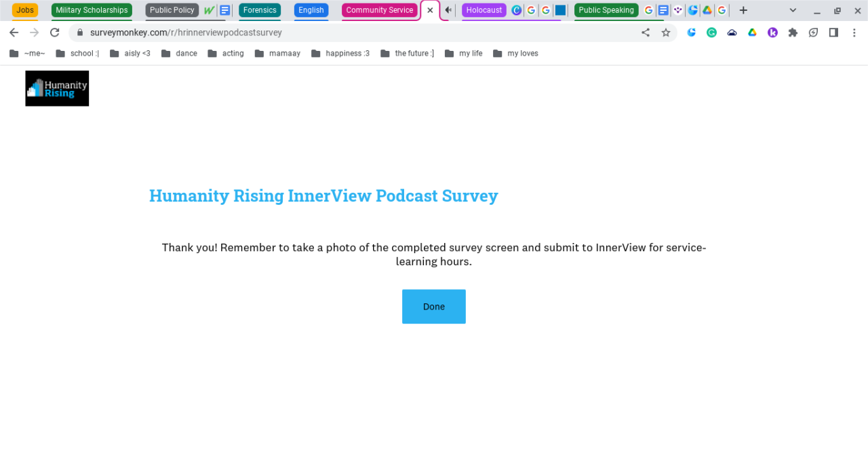868x458 pixels.
Task: Open the my life bookmarks folder
Action: coord(464,54)
